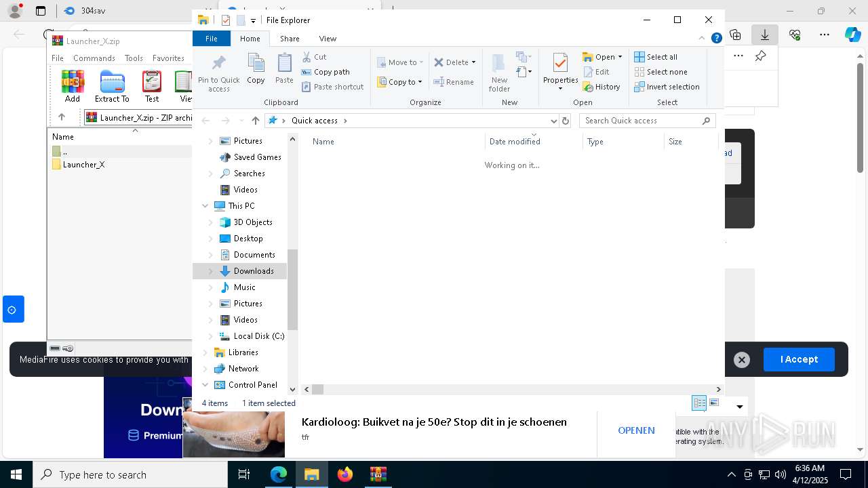Accept MediaFire cookies with I Accept
Viewport: 868px width, 488px height.
coord(799,359)
